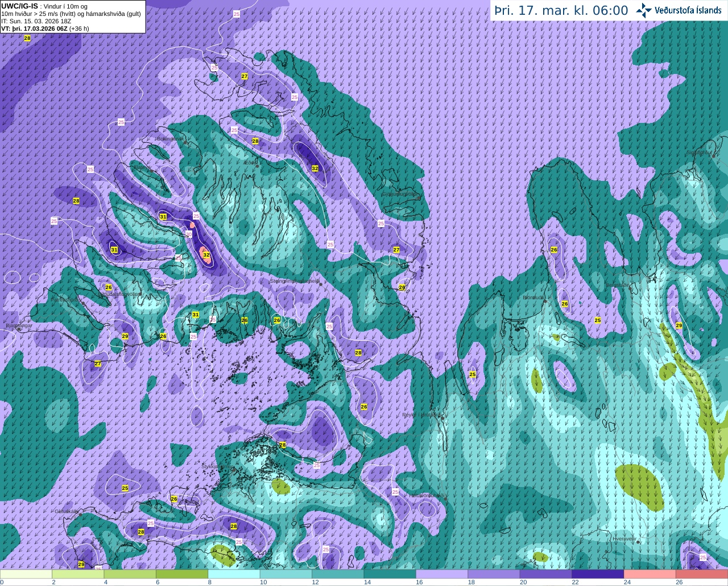Screen dimensions: 728x586
Task: Click the yellow 29 gust label south of Gufuskálar
Action: tap(81, 564)
